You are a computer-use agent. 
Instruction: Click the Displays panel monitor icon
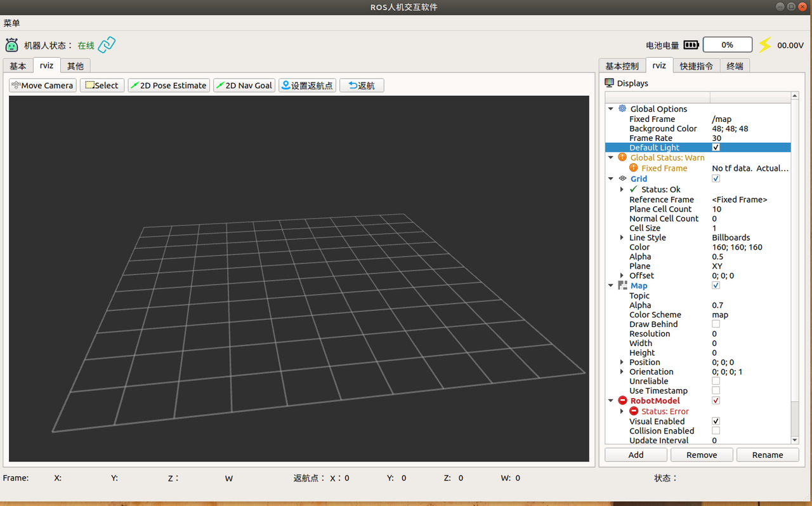(610, 83)
